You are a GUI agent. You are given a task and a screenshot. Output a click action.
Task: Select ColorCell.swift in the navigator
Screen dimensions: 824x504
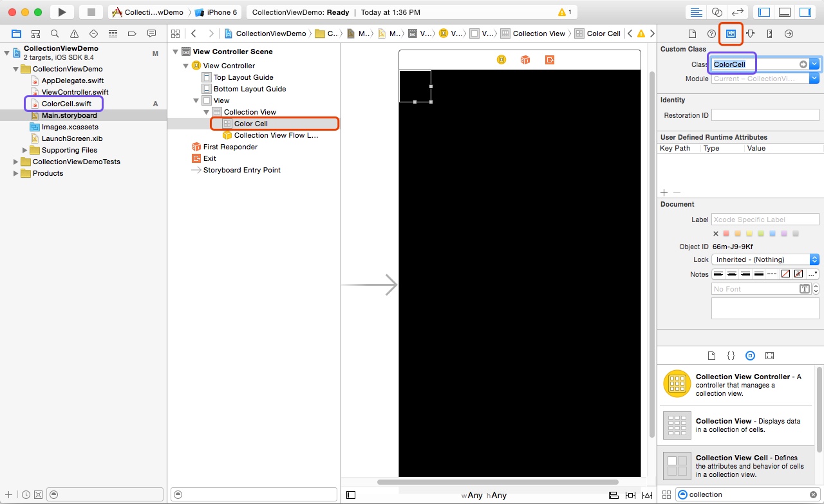click(66, 104)
